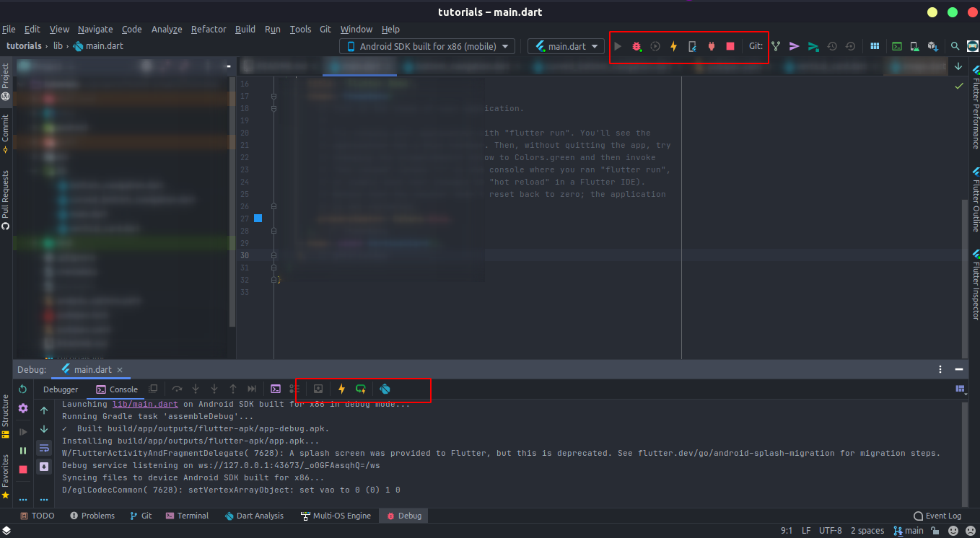Follow the lib/main.dart link in the console output

[145, 404]
